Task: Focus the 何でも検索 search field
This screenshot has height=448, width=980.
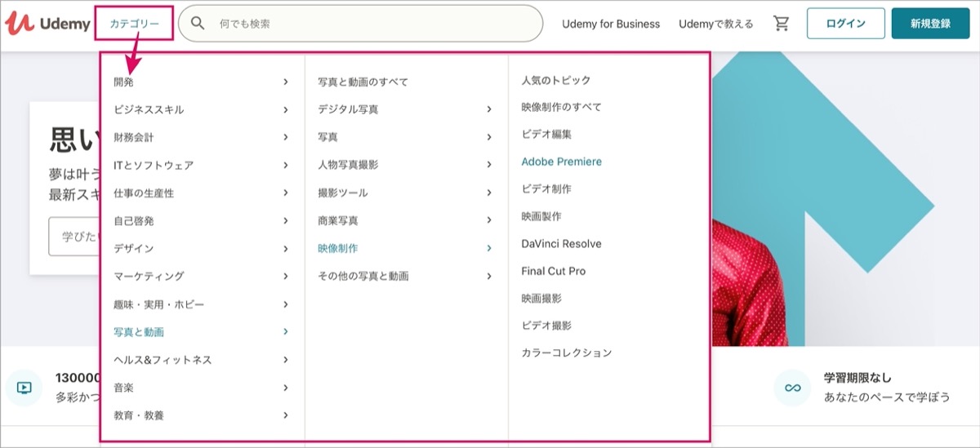Action: point(360,24)
